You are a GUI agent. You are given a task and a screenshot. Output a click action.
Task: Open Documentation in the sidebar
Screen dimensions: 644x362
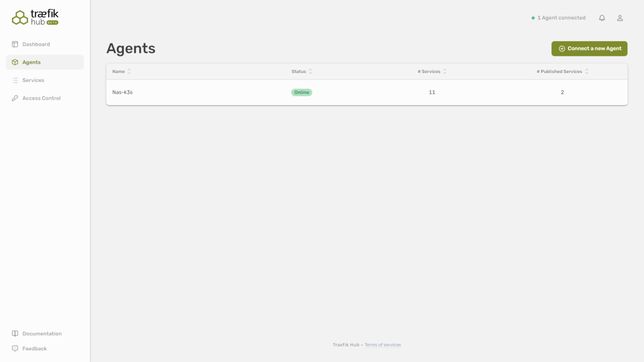[45, 334]
